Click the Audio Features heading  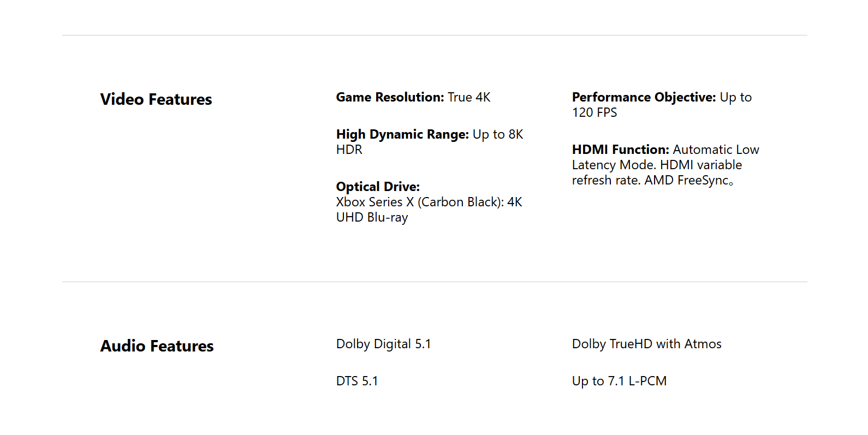157,346
